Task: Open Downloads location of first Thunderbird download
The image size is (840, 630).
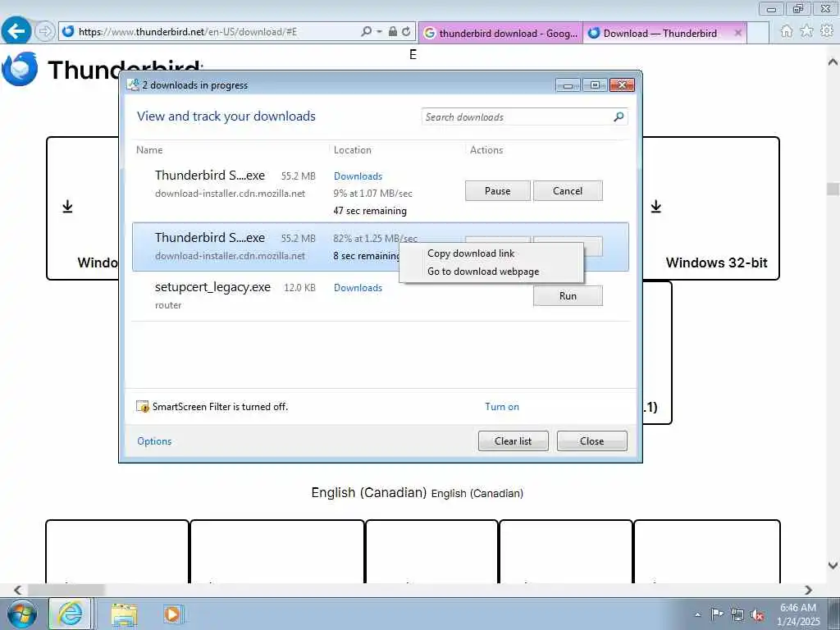Action: [358, 176]
